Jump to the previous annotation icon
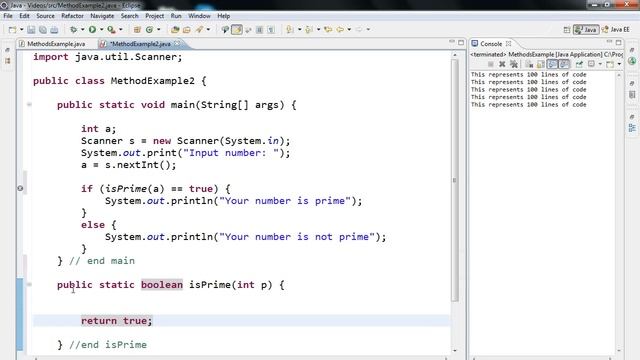This screenshot has height=360, width=640. (x=309, y=29)
